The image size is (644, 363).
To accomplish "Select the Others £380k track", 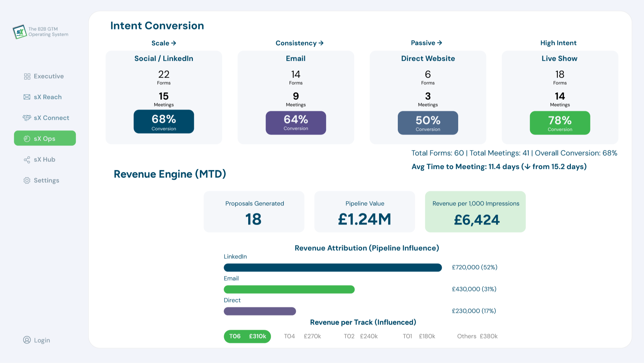I will [477, 336].
